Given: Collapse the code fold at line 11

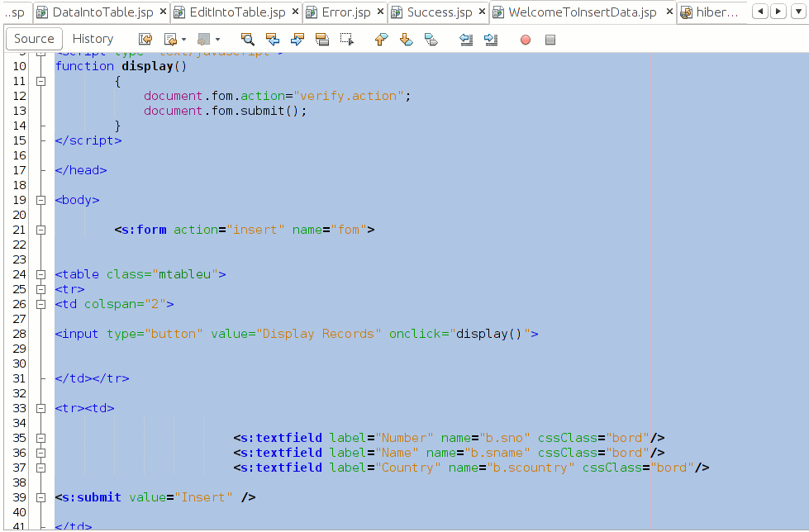Looking at the screenshot, I should coord(40,81).
